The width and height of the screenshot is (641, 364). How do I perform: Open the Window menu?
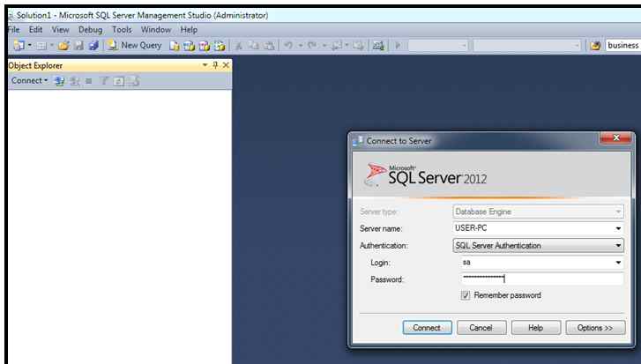[156, 30]
